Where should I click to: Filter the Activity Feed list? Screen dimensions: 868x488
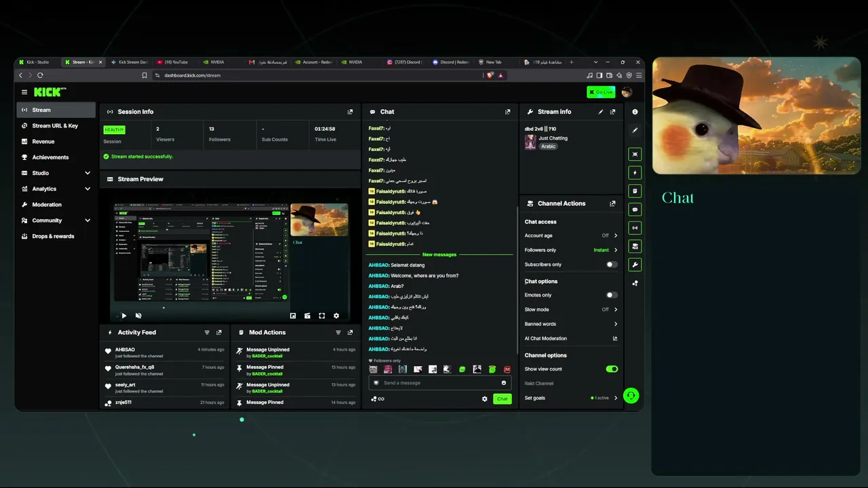click(x=207, y=333)
